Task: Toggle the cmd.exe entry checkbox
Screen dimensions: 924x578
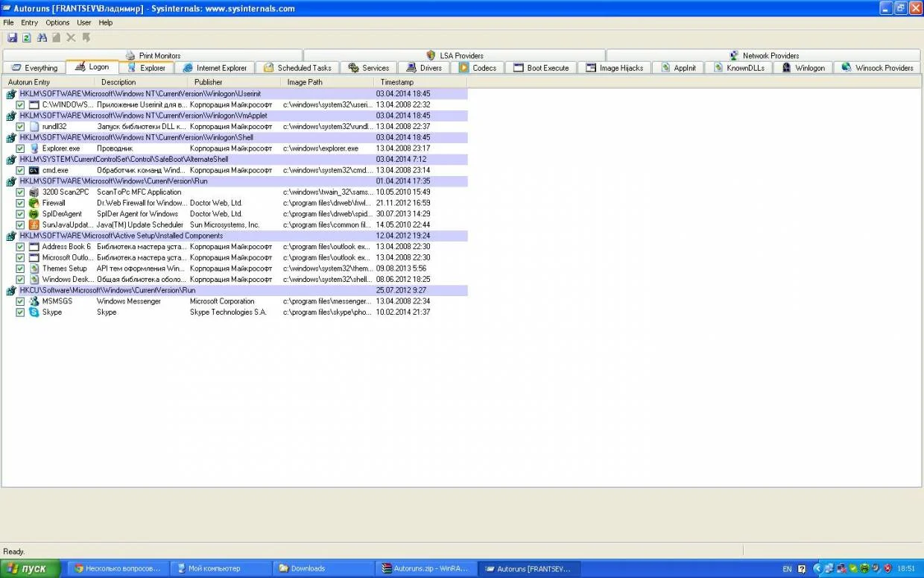Action: pos(21,170)
